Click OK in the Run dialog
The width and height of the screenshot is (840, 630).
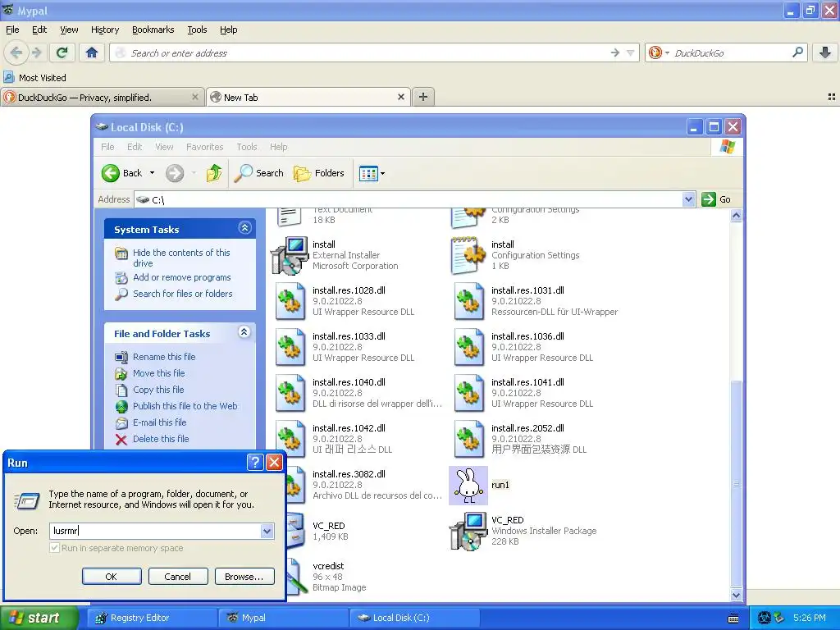[x=112, y=577]
